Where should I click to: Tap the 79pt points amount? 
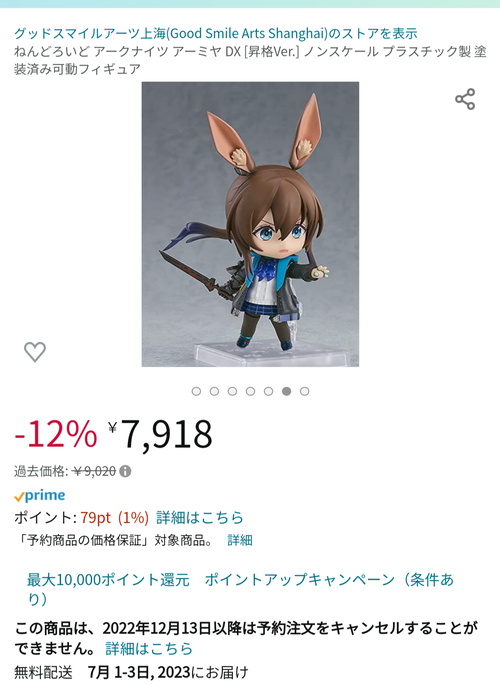tap(96, 518)
